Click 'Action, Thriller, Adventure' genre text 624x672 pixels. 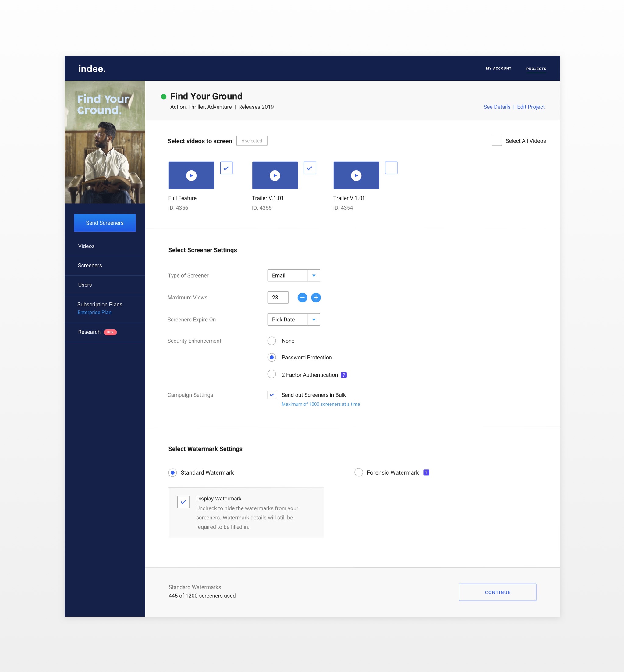coord(201,107)
